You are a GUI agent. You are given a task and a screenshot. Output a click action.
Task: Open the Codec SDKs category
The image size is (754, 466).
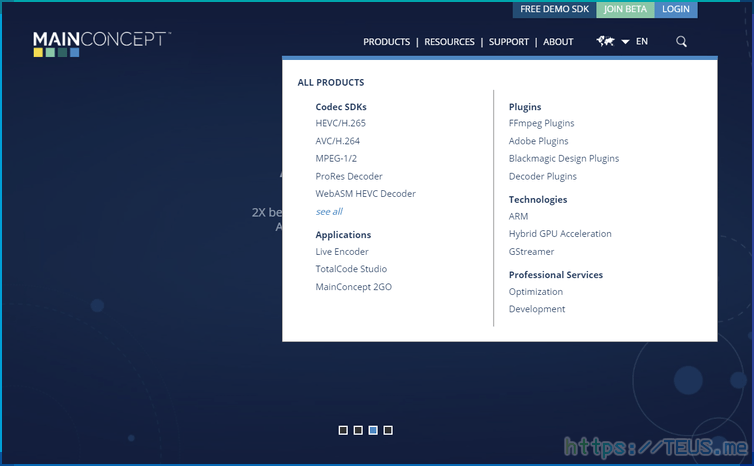click(341, 107)
